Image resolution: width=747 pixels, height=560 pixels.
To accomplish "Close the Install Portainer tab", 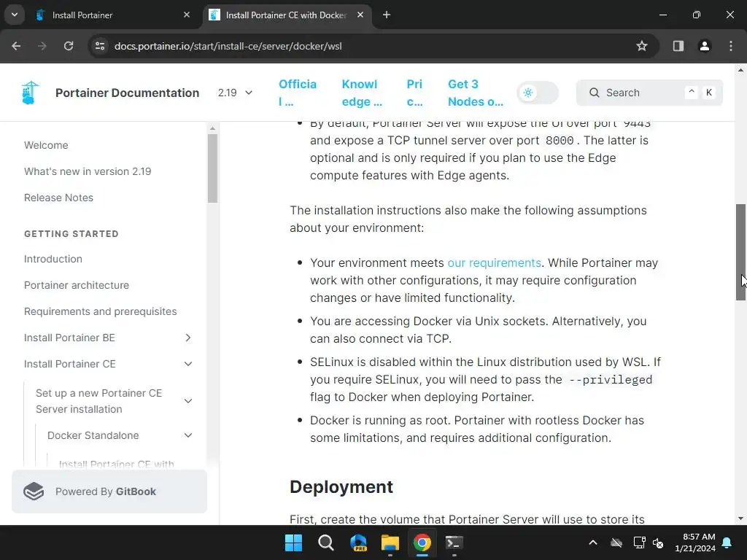I will click(x=187, y=15).
